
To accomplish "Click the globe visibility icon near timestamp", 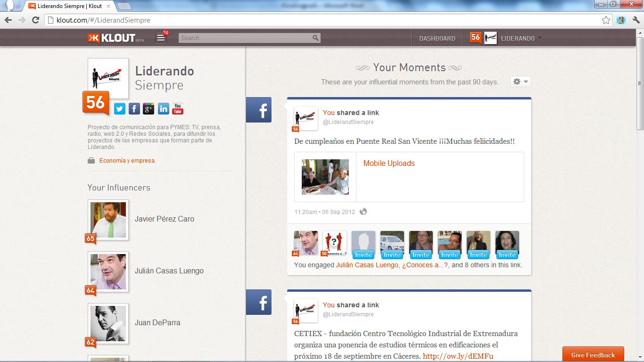I will tap(363, 212).
